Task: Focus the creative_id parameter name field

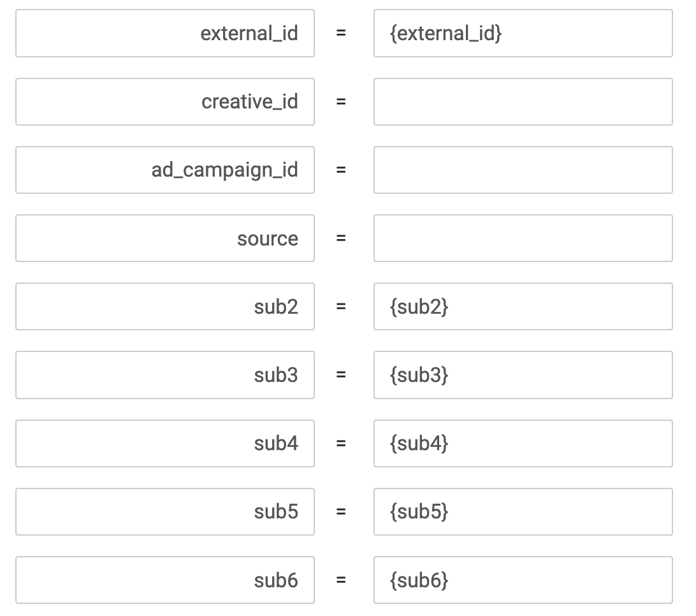Action: point(165,101)
